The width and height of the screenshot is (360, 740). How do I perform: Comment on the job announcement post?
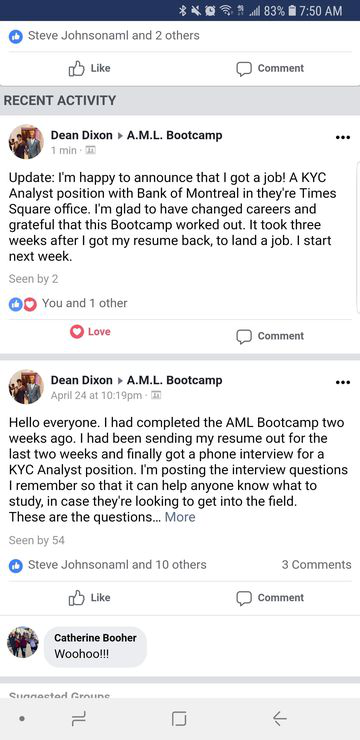pyautogui.click(x=270, y=336)
